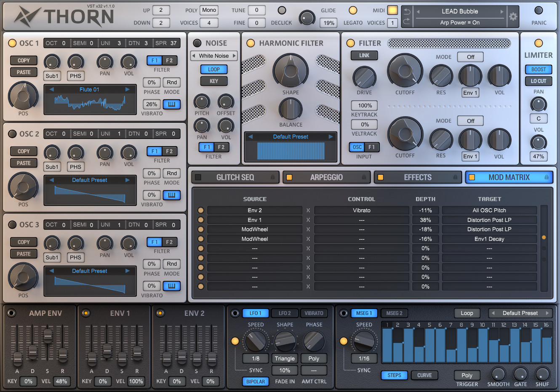
Task: Click OSC 3 vibrato keyboard icon
Action: click(172, 286)
